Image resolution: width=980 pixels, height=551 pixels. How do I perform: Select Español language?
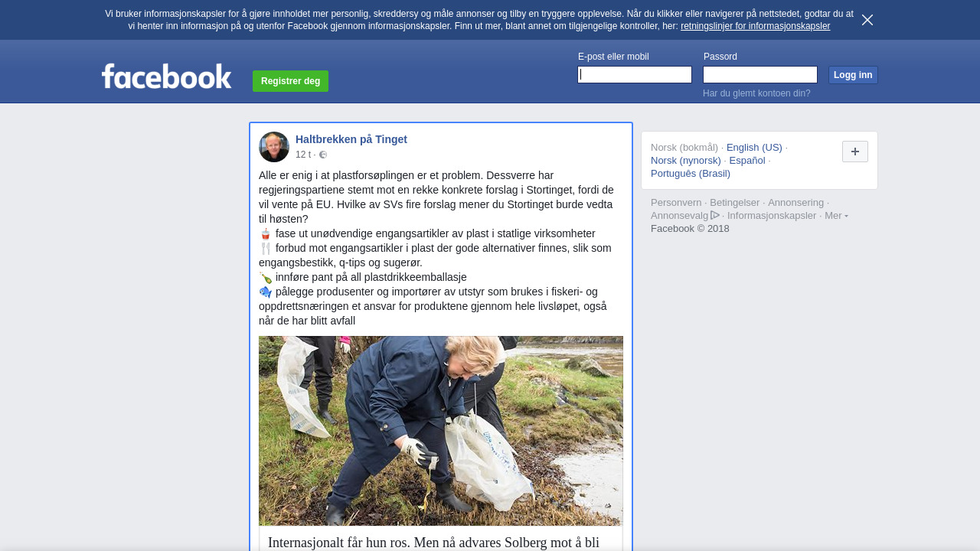pyautogui.click(x=747, y=161)
